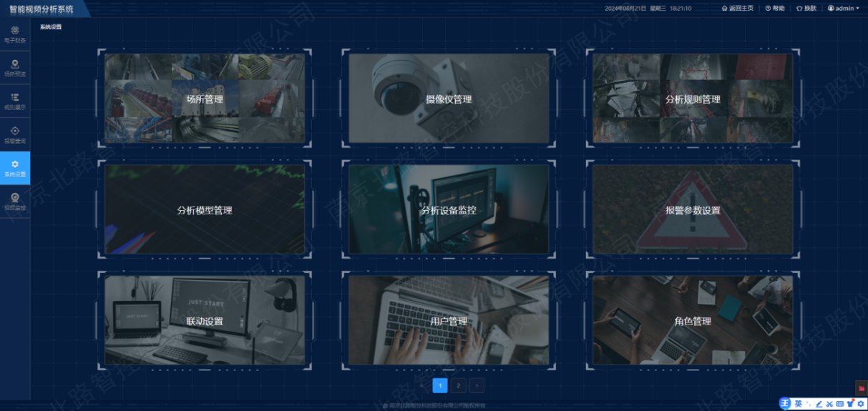
Task: Open the input method settings gear
Action: (861, 404)
